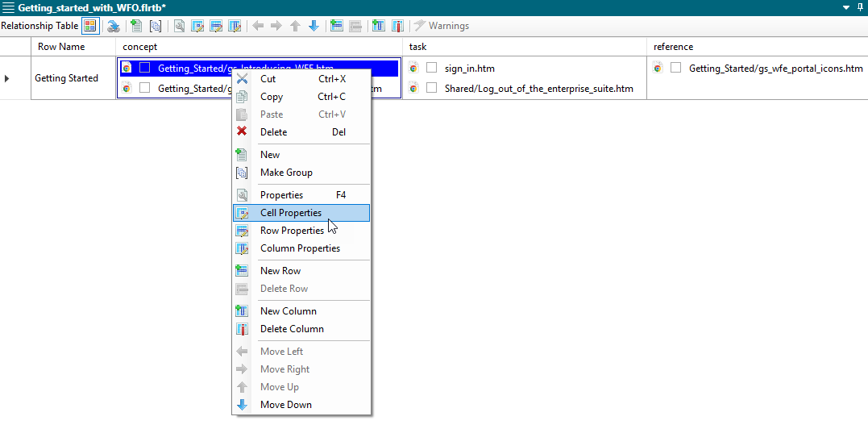
Task: Click the Delete Row toolbar icon
Action: (355, 26)
